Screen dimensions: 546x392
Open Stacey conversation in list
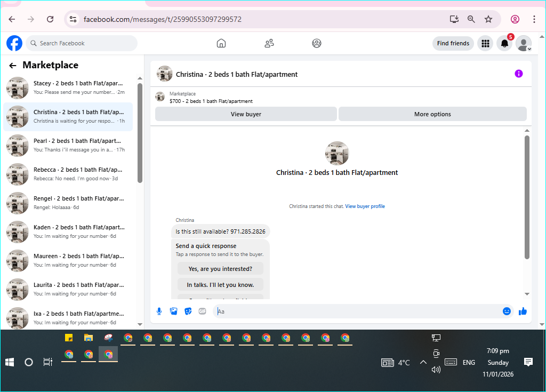tap(68, 88)
